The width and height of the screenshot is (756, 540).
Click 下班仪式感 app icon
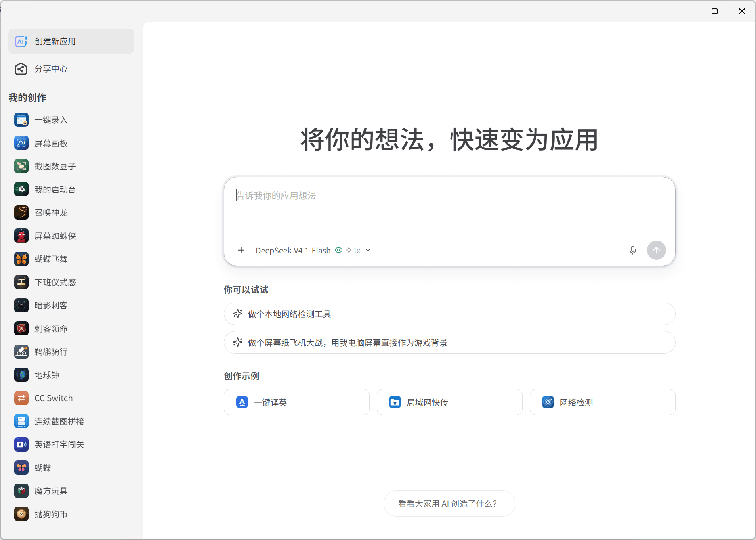pos(21,282)
